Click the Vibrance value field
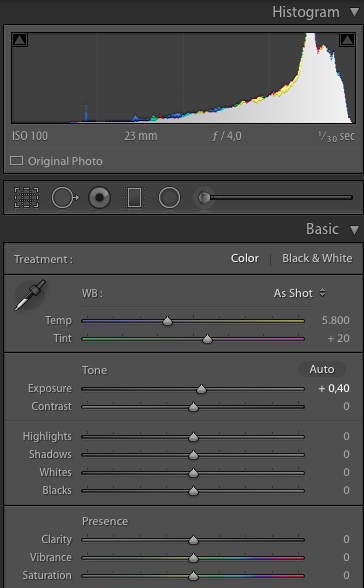Image resolution: width=364 pixels, height=588 pixels. pyautogui.click(x=346, y=557)
